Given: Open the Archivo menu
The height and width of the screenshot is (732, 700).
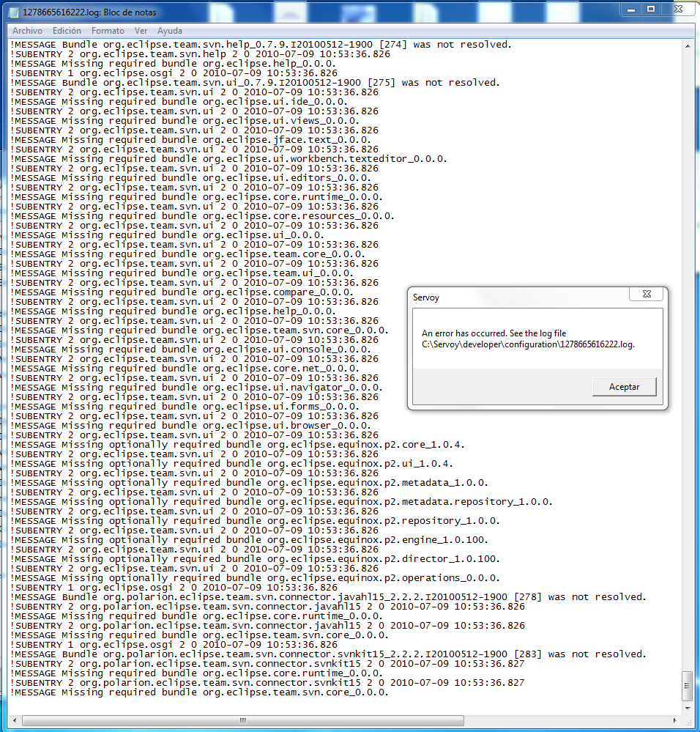Looking at the screenshot, I should tap(27, 31).
